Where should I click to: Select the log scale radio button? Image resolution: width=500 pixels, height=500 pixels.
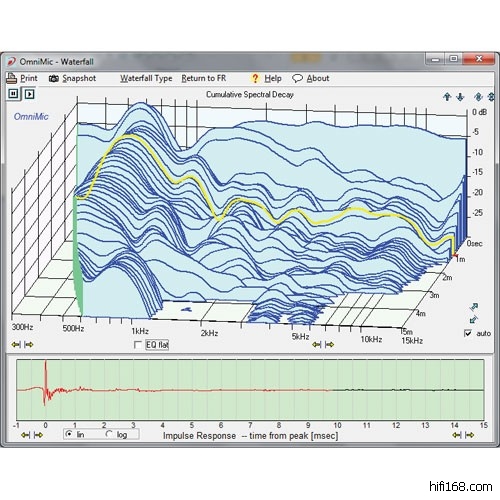tap(109, 434)
